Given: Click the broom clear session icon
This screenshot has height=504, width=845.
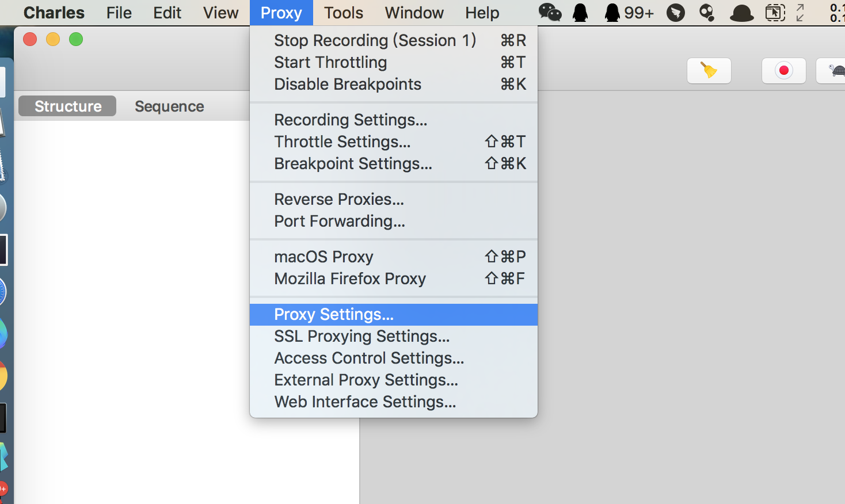Looking at the screenshot, I should (709, 71).
